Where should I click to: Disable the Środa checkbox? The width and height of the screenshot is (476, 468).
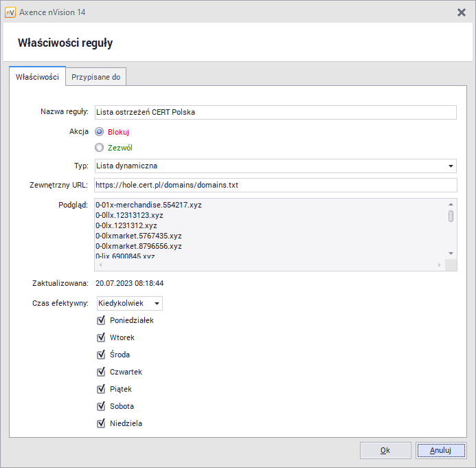pyautogui.click(x=101, y=355)
